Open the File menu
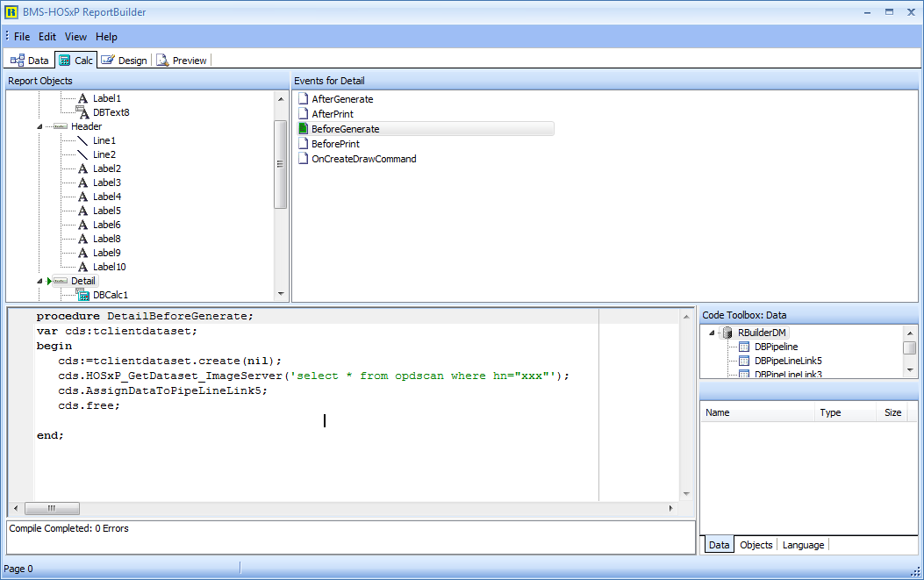The image size is (924, 580). pyautogui.click(x=22, y=37)
